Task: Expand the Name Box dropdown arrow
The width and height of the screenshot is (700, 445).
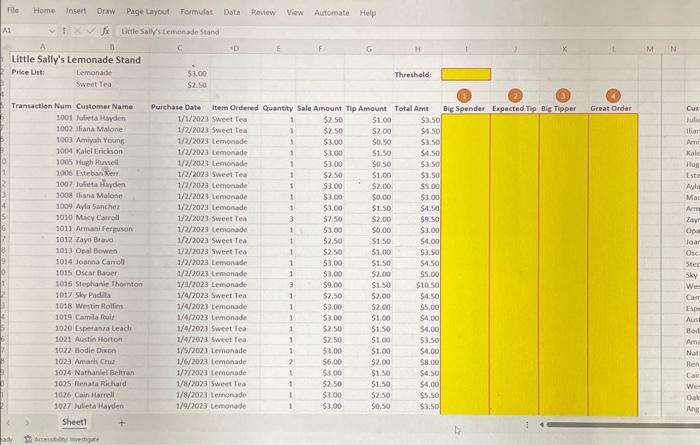Action: (x=52, y=31)
